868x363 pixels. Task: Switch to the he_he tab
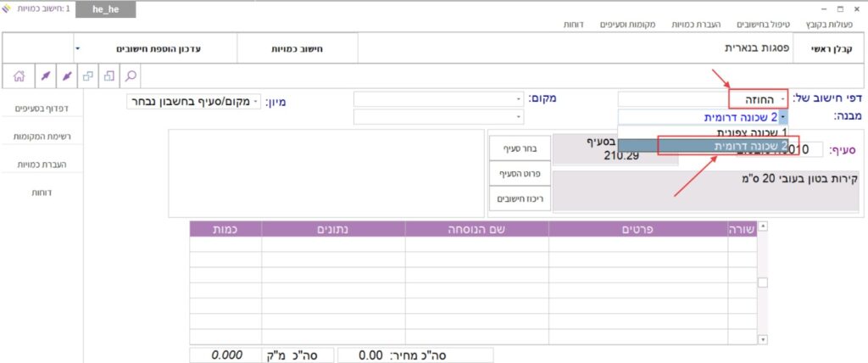[106, 9]
